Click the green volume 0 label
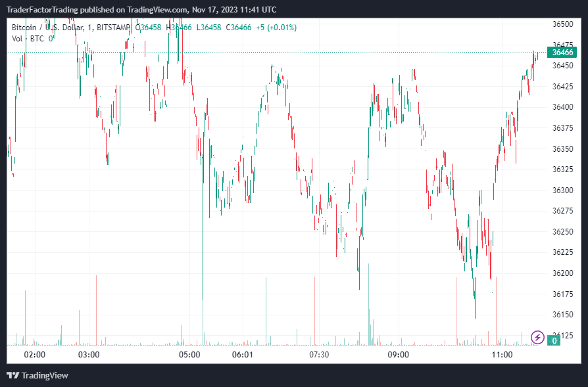 (x=554, y=340)
